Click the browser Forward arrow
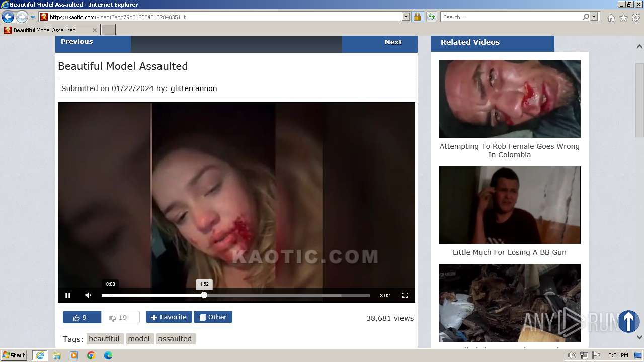 (x=21, y=17)
